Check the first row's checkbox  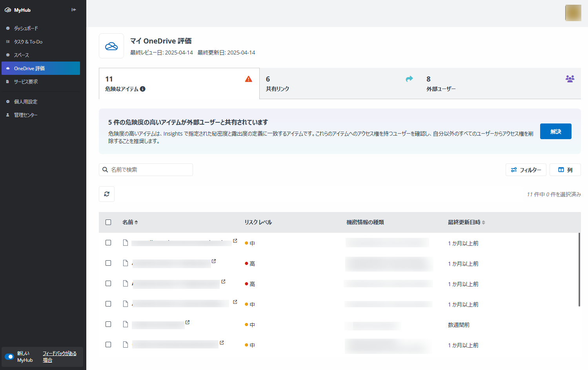pos(108,243)
